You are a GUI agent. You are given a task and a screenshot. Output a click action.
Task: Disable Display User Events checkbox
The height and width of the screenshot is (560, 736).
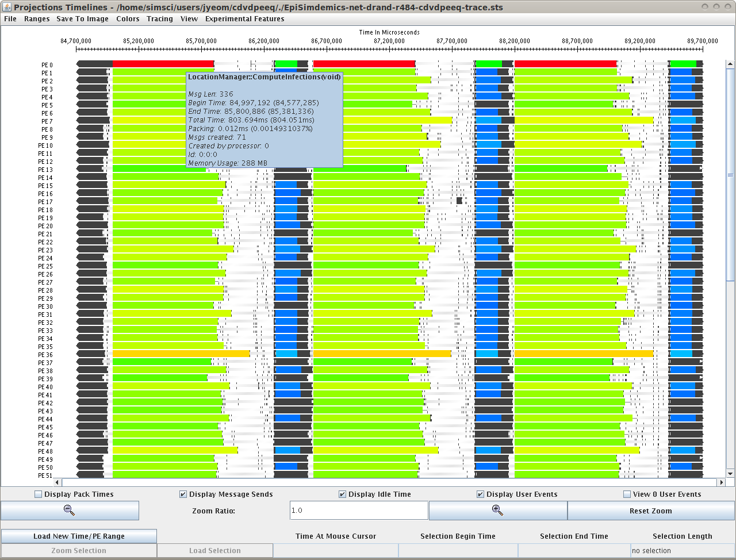tap(481, 494)
